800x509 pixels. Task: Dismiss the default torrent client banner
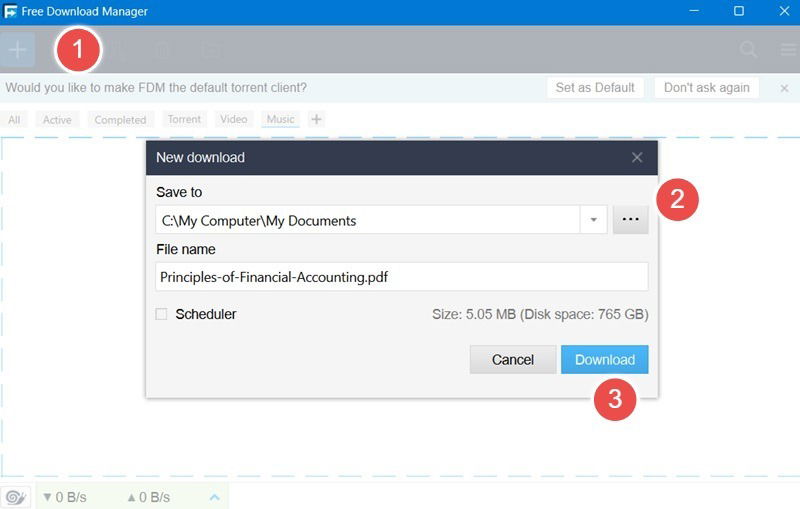(x=784, y=88)
